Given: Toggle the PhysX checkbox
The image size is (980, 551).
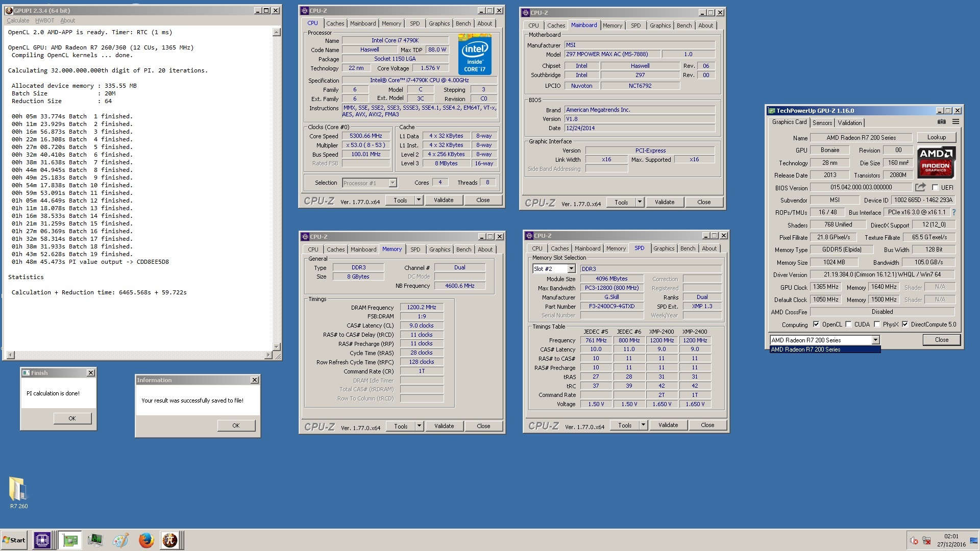Looking at the screenshot, I should coord(877,324).
